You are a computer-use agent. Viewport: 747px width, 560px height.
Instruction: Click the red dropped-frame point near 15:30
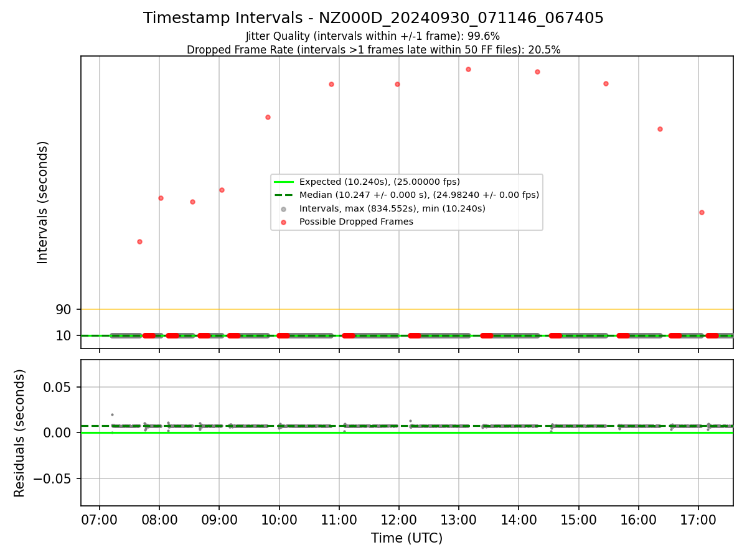click(606, 83)
